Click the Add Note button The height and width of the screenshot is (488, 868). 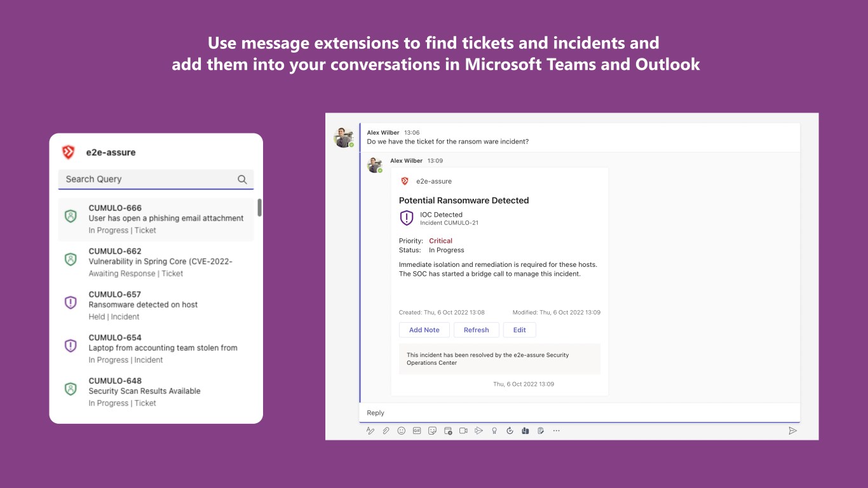[x=424, y=330]
